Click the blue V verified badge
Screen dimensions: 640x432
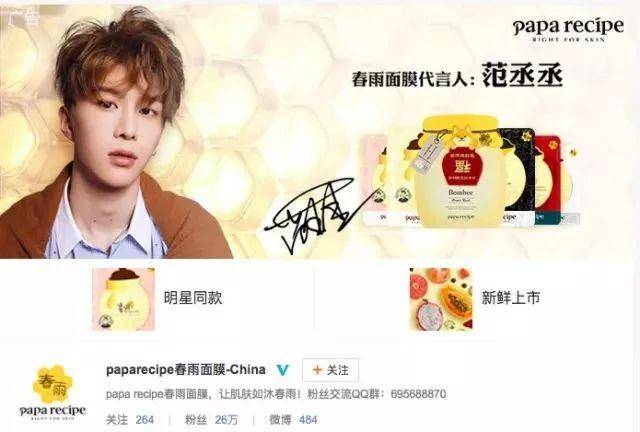click(x=283, y=370)
